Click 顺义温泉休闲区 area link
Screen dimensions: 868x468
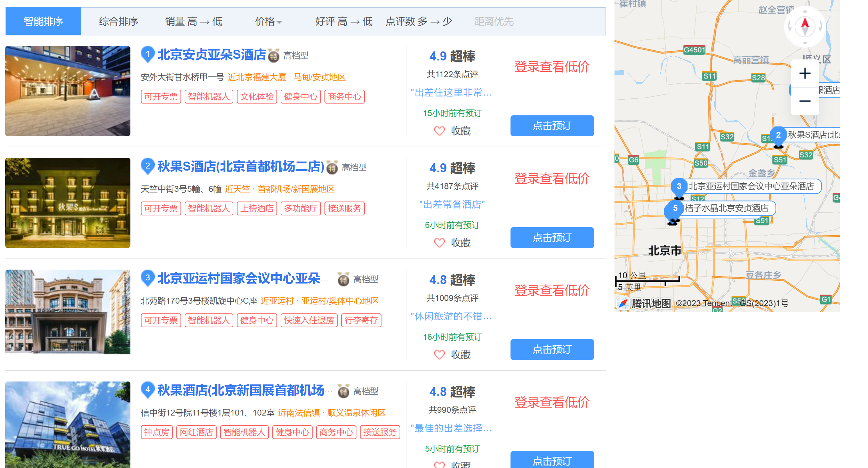tap(356, 413)
